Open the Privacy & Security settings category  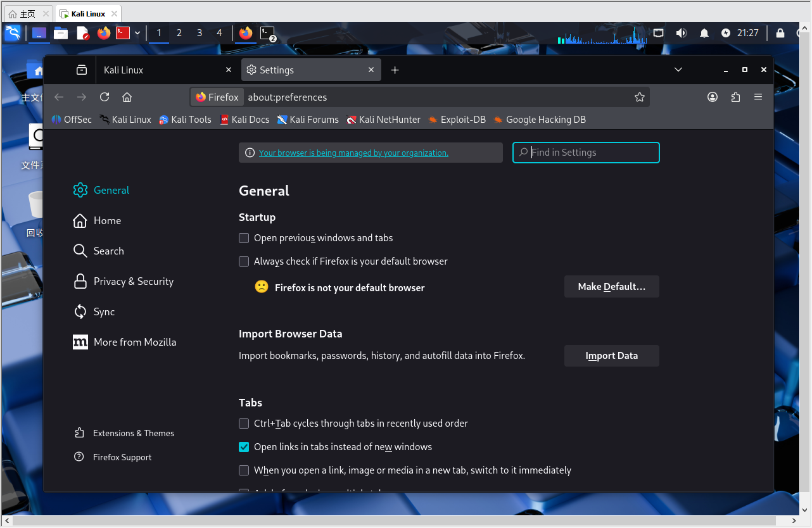point(124,281)
